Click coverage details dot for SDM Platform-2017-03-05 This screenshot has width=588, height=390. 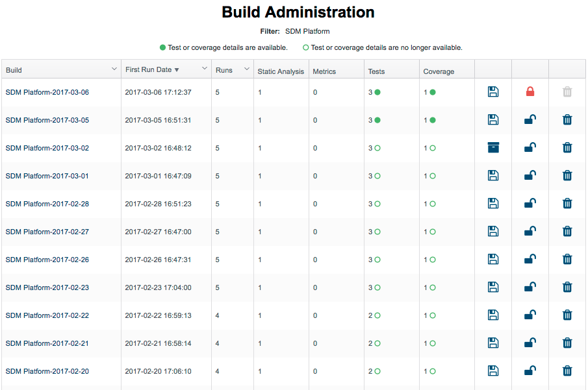[x=432, y=120]
